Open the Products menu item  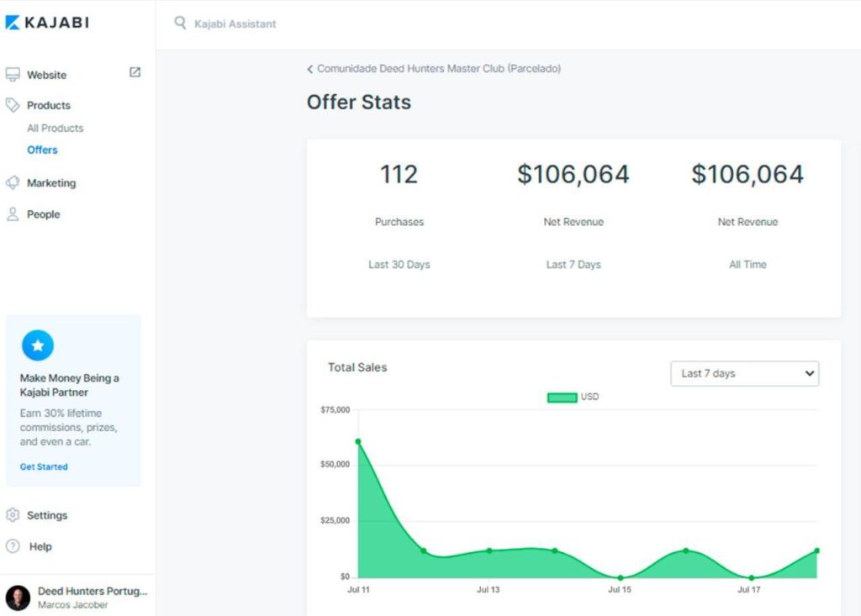click(x=49, y=105)
